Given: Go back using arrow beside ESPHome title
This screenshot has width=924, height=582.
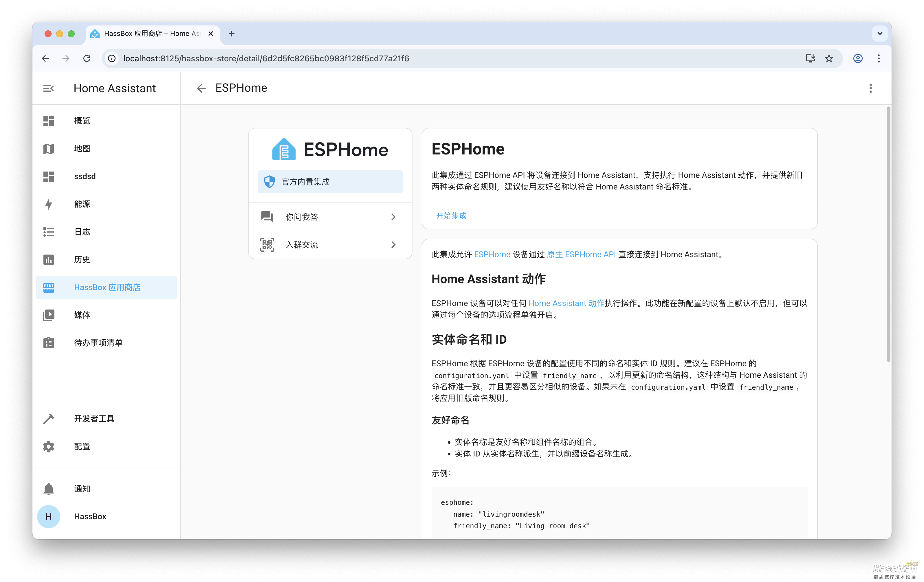Looking at the screenshot, I should click(x=201, y=88).
